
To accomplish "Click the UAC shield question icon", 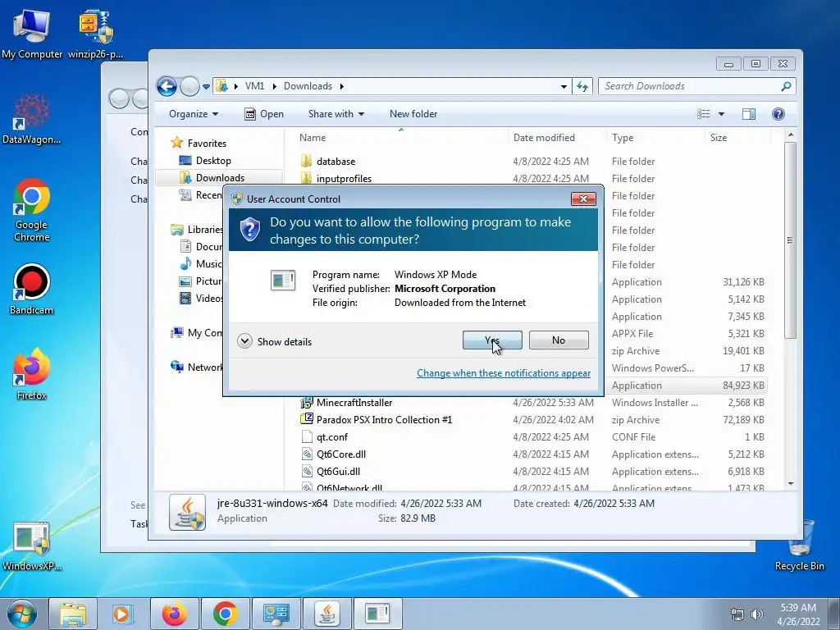I will click(x=249, y=230).
